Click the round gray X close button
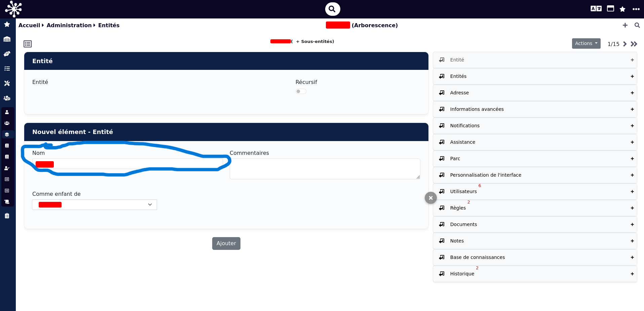Viewport: 644px width, 311px height. (x=431, y=198)
